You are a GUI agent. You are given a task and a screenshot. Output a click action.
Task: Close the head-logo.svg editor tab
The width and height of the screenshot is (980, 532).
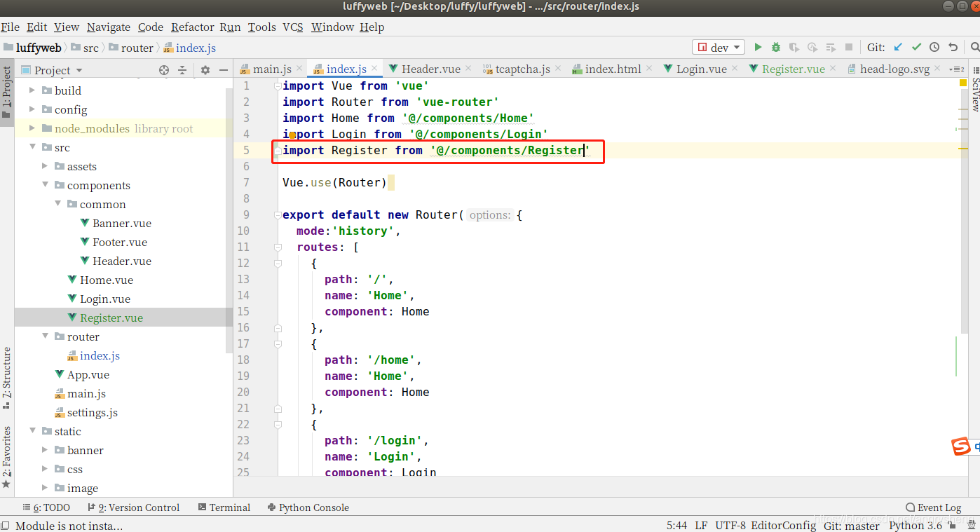937,68
